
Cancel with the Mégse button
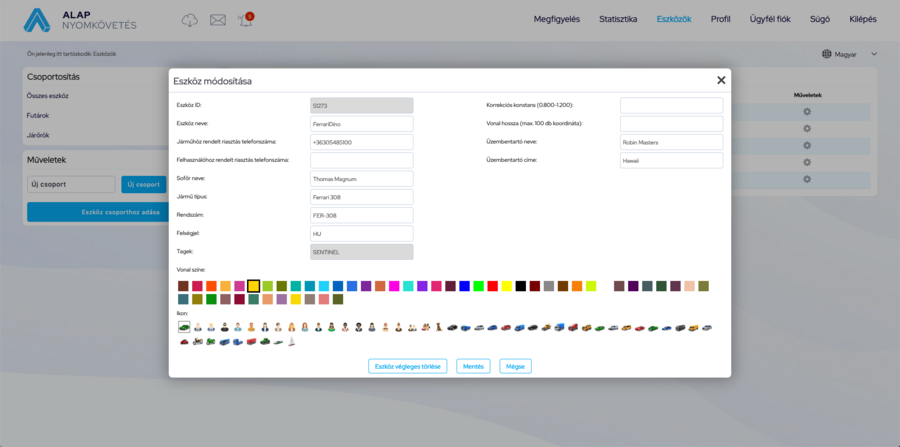[x=515, y=366]
